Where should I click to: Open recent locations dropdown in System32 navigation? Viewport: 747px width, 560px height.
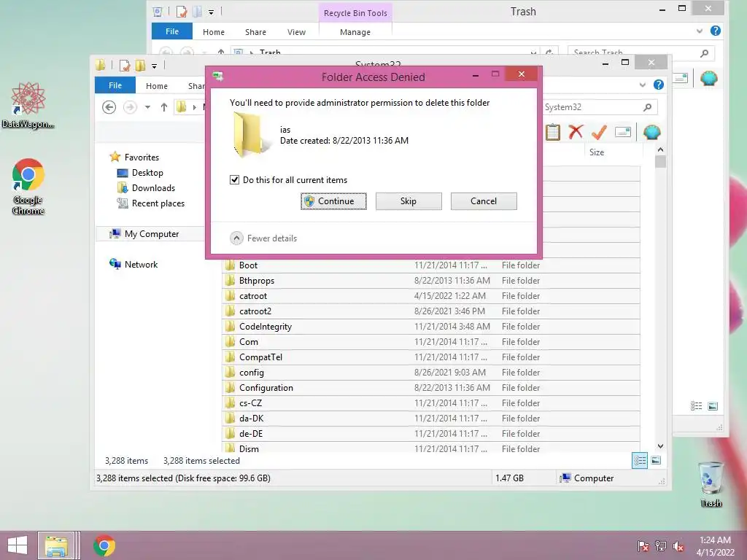[x=147, y=107]
